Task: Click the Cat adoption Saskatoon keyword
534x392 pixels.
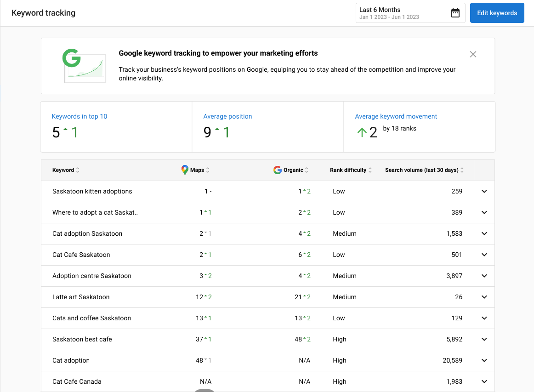Action: (87, 233)
